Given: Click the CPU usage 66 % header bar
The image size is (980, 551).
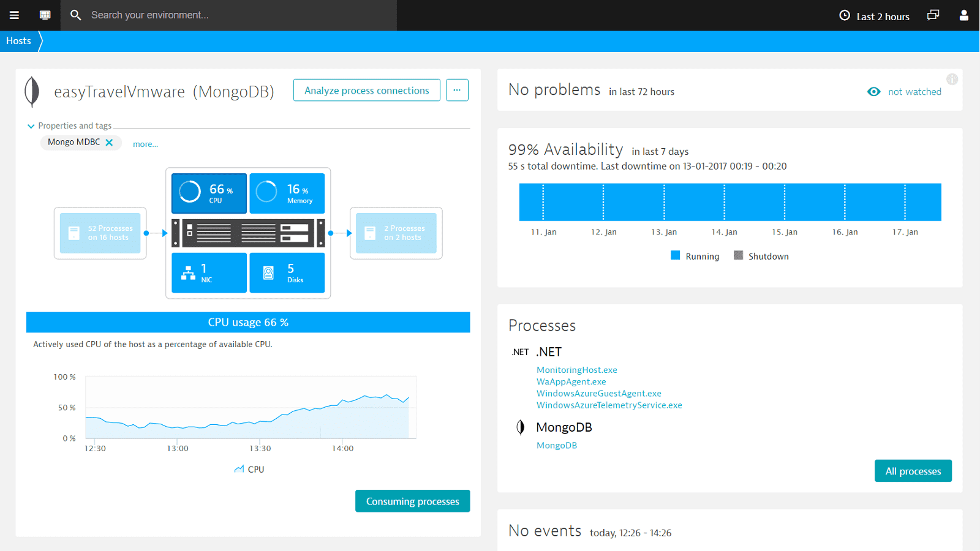Looking at the screenshot, I should click(x=248, y=323).
